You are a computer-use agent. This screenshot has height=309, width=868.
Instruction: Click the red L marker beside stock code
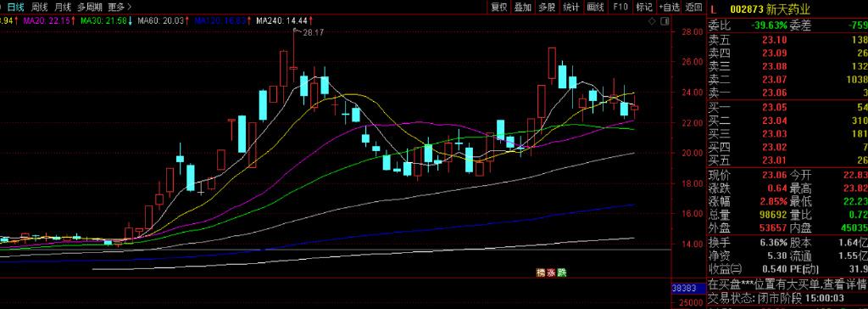click(714, 9)
